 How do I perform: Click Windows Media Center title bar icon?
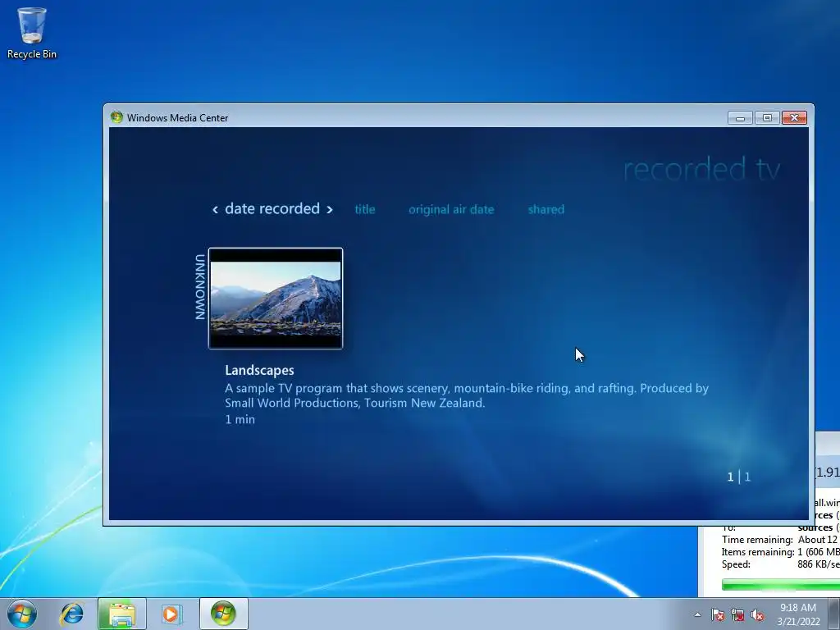point(116,117)
